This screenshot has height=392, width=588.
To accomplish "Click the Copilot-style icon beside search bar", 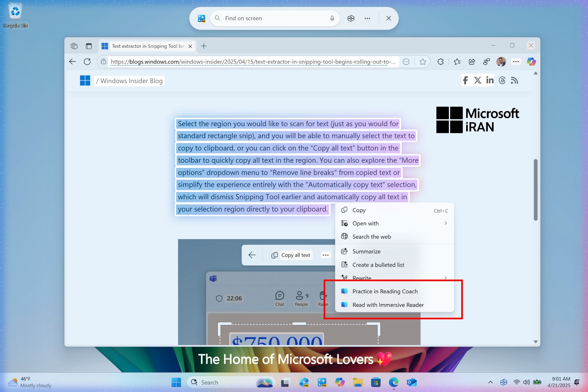I will 351,18.
